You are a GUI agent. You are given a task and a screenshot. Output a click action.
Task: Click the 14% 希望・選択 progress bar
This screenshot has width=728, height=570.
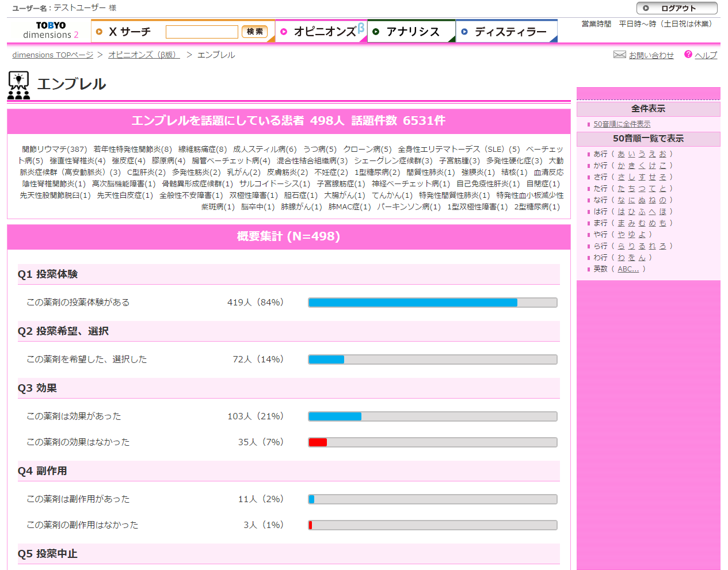point(433,359)
